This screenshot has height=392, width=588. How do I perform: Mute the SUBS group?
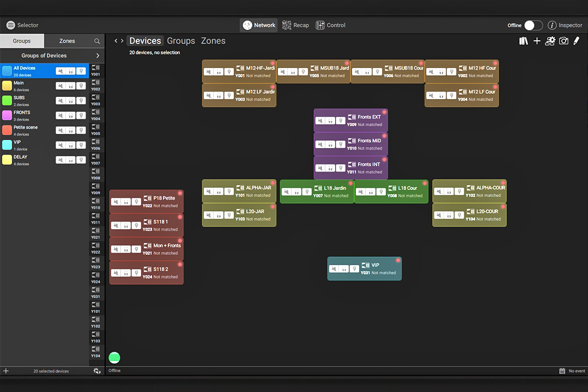tap(60, 100)
